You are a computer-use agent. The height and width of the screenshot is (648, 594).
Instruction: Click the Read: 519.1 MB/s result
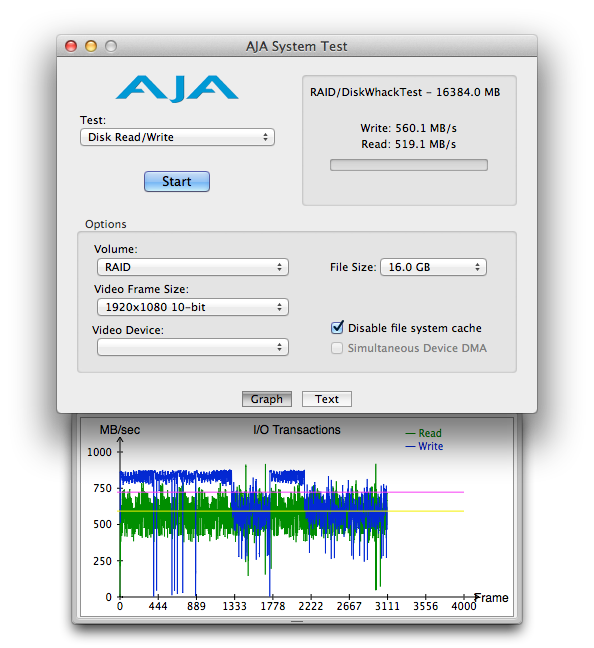click(x=408, y=144)
